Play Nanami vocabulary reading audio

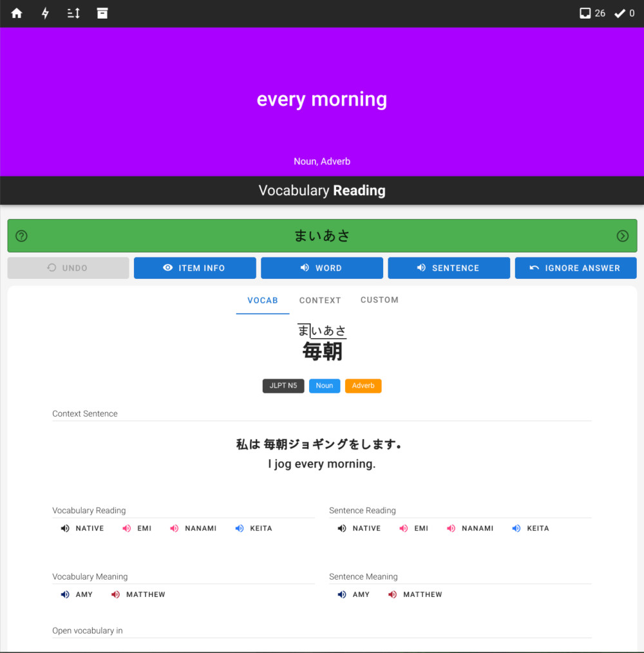(x=193, y=528)
